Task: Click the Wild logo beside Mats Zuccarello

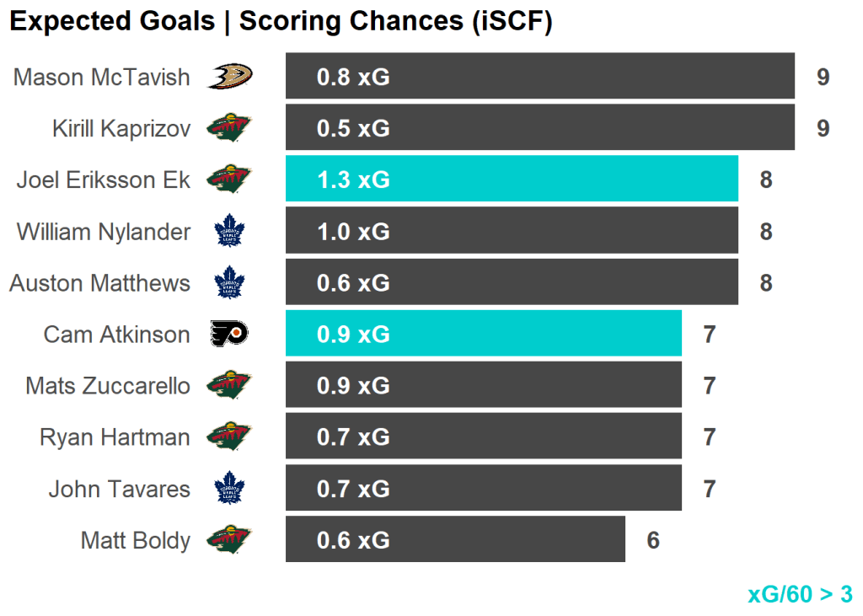Action: (x=229, y=386)
